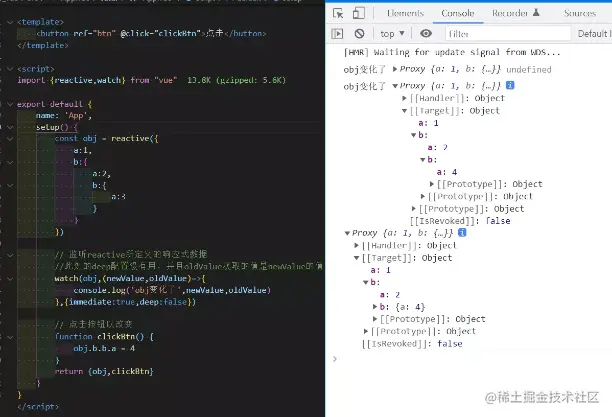612x417 pixels.
Task: Collapse the b property above a: 2 in the last Proxy
Action: (366, 282)
